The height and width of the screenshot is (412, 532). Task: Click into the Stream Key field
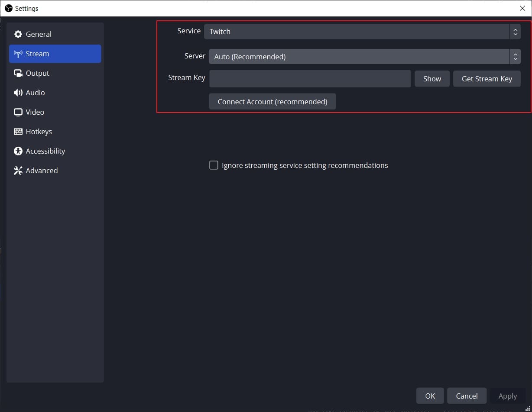tap(310, 79)
